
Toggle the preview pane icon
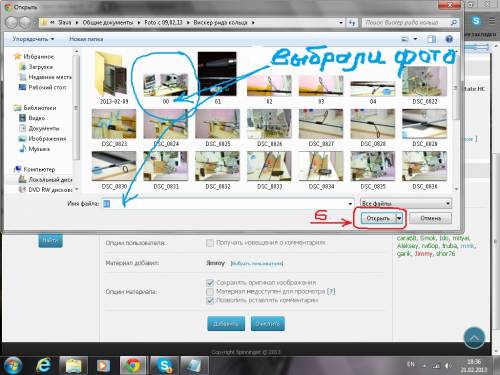coord(431,39)
